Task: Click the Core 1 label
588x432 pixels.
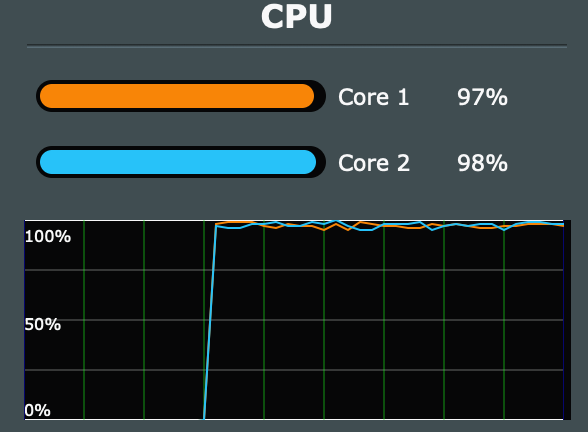Action: 373,97
